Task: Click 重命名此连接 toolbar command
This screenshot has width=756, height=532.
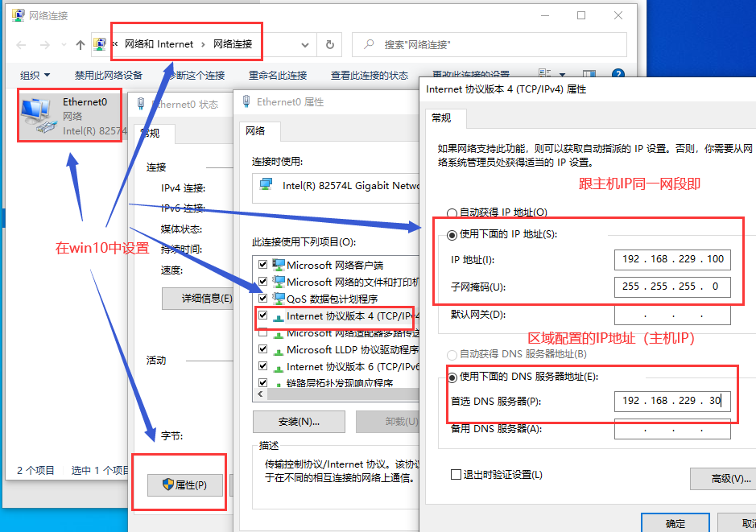Action: pyautogui.click(x=278, y=75)
